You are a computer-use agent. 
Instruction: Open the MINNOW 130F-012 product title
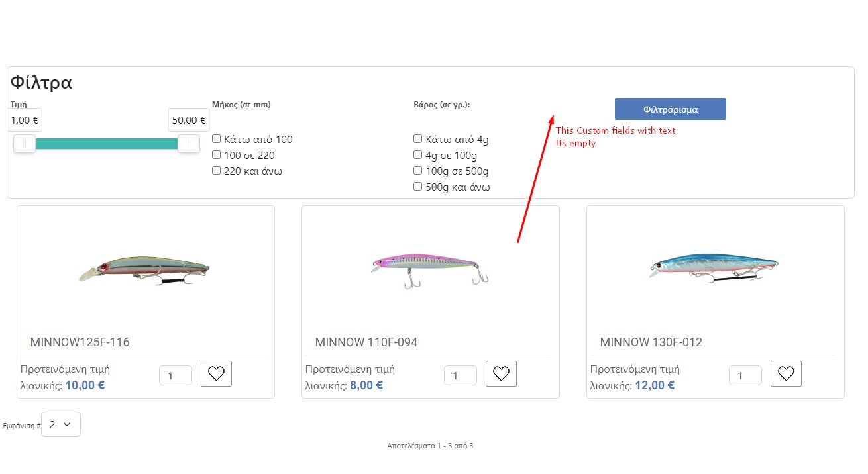tap(651, 342)
